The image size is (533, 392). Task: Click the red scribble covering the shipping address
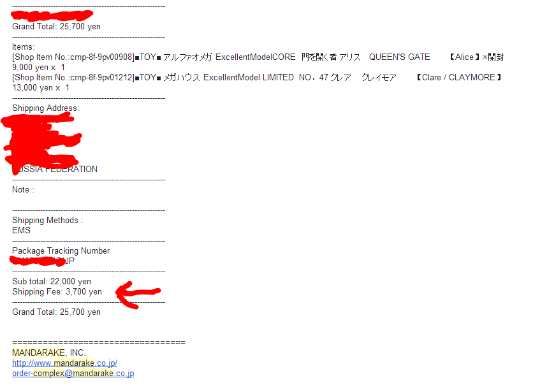pyautogui.click(x=41, y=141)
